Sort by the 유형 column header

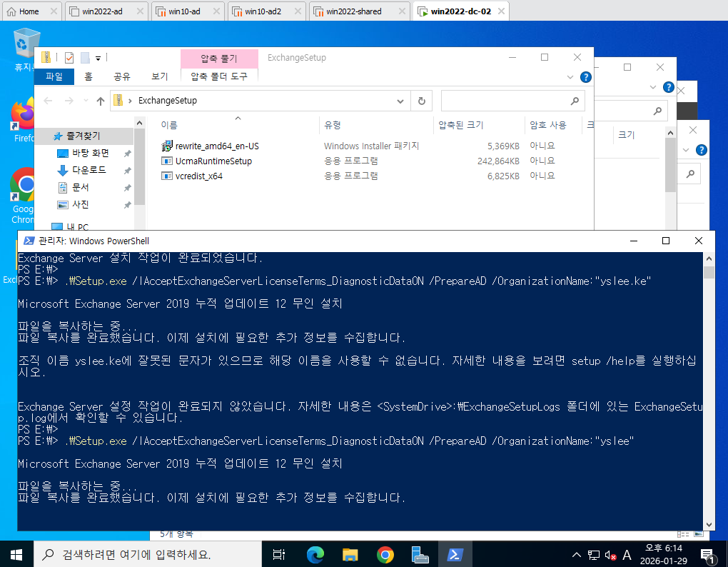[333, 125]
